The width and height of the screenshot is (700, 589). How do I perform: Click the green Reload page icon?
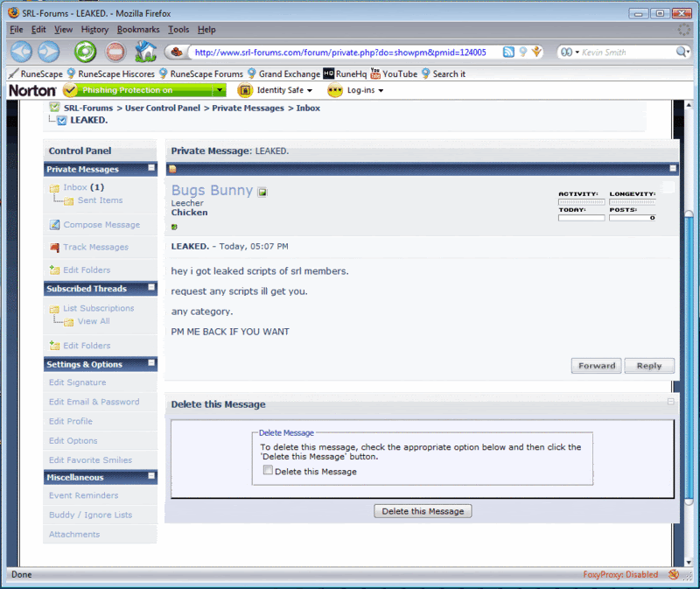pos(85,52)
